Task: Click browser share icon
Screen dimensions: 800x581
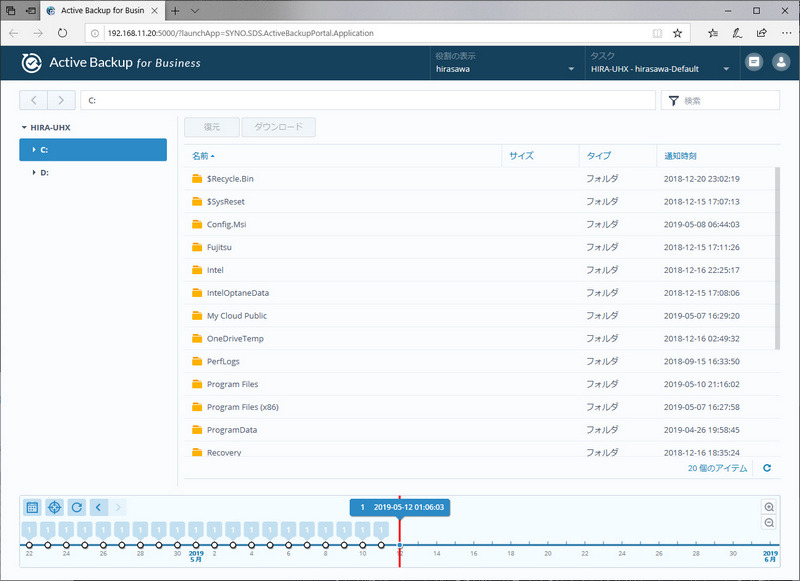Action: pos(761,33)
